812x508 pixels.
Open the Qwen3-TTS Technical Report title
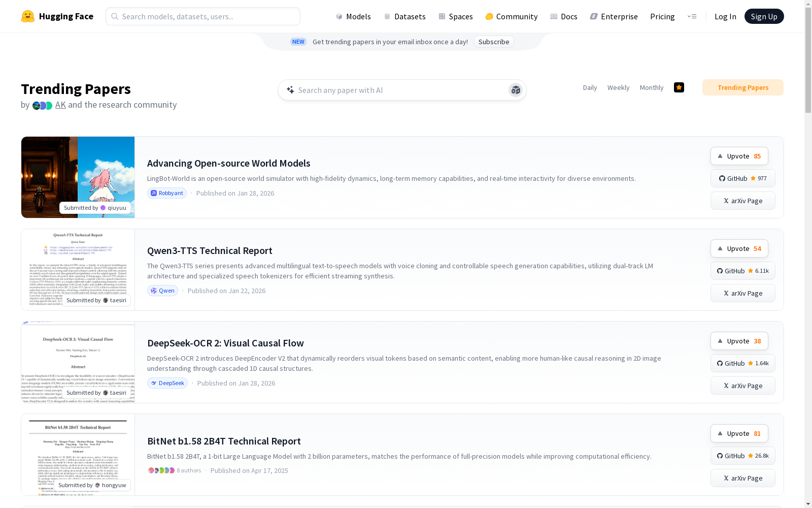click(x=210, y=250)
